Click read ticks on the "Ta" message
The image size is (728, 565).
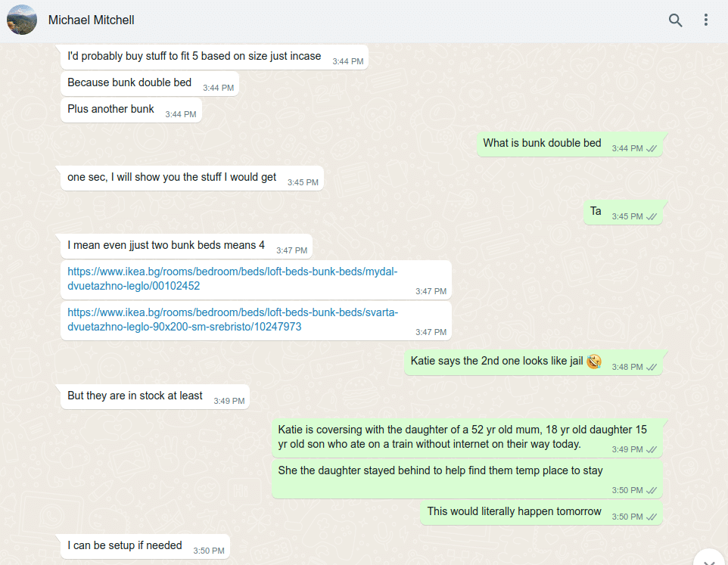[652, 216]
